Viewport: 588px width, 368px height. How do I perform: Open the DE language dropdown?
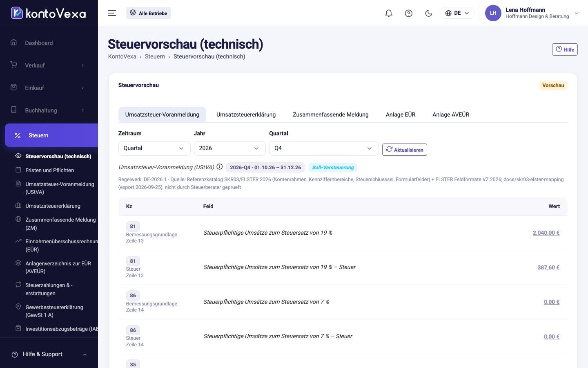(x=457, y=13)
